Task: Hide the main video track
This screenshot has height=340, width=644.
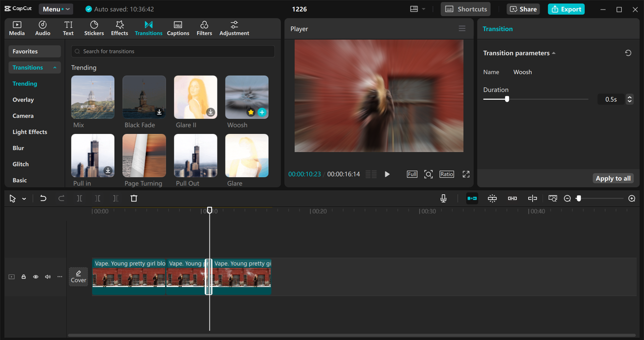Action: (36, 277)
